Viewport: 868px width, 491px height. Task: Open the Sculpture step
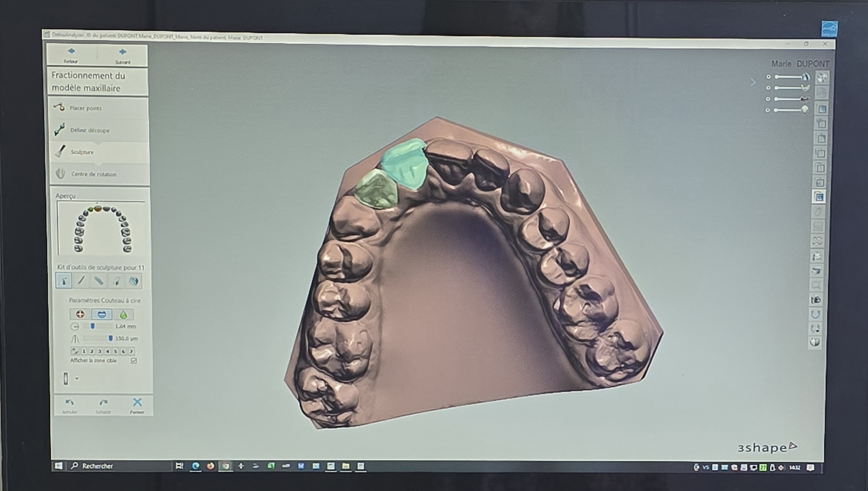[x=99, y=152]
